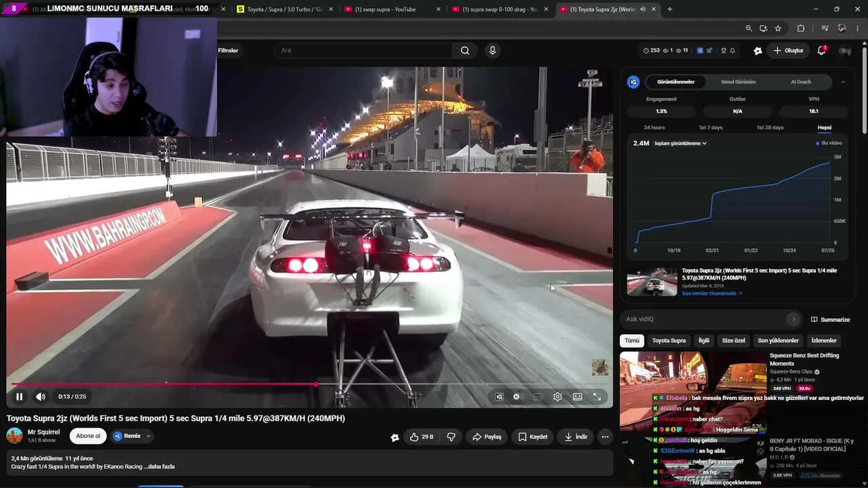868x488 pixels.
Task: Open the Mr Squirrel channel name
Action: point(43,432)
